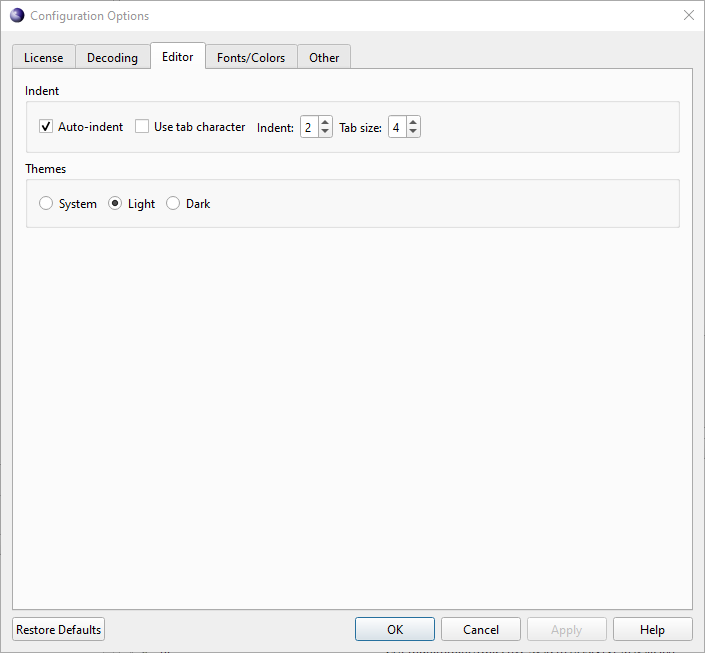705x653 pixels.
Task: Decrease Indent value with down arrow
Action: coord(325,132)
